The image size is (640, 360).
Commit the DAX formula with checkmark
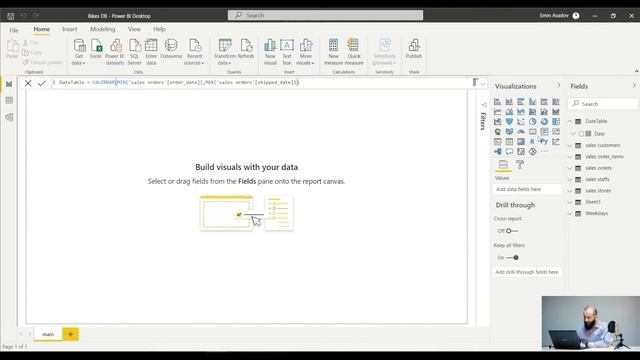(42, 83)
